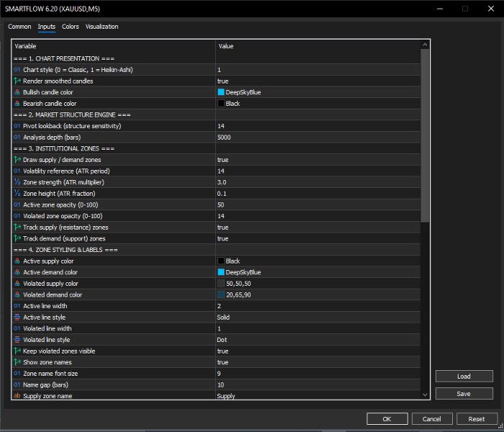The image size is (504, 432).
Task: Click the boolean icon beside Track demand zones
Action: tap(17, 238)
